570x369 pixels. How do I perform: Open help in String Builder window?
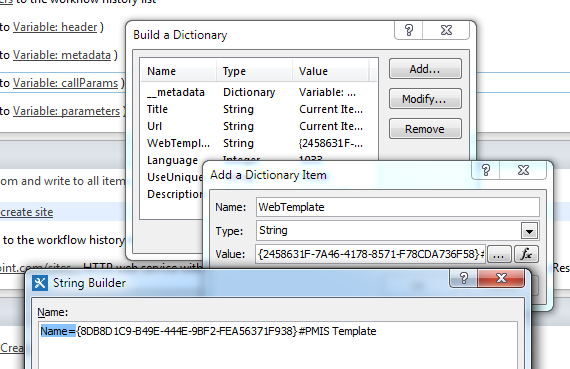click(463, 278)
